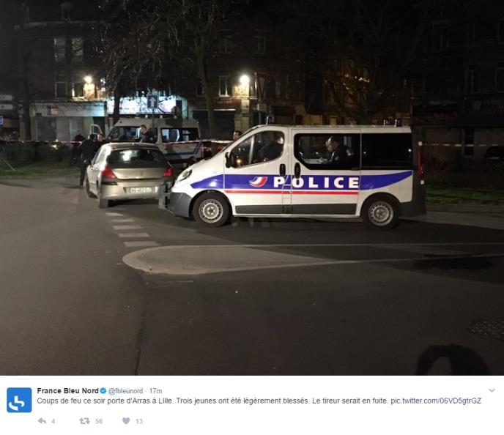Click the tweet text about Lille shooting
Viewport: 504px width, 435px height.
click(212, 401)
